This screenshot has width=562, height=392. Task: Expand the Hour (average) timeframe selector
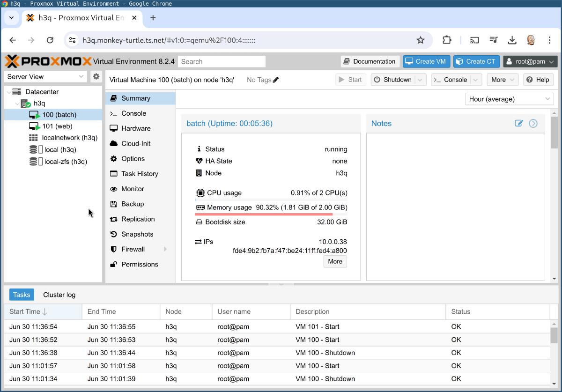(509, 99)
